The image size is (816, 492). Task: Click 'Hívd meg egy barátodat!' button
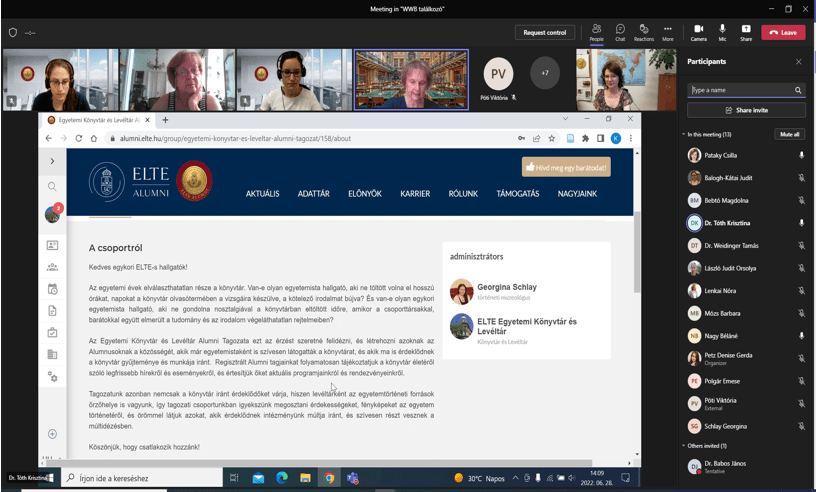pos(566,167)
